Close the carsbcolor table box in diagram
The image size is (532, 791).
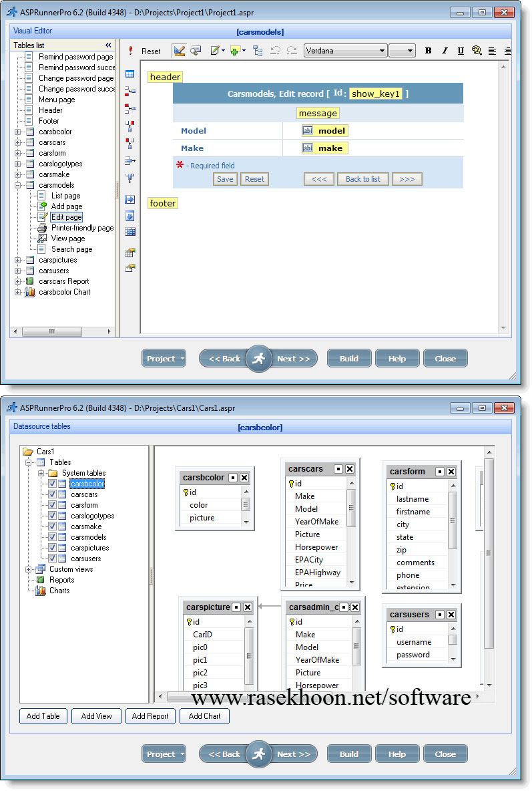coord(244,478)
